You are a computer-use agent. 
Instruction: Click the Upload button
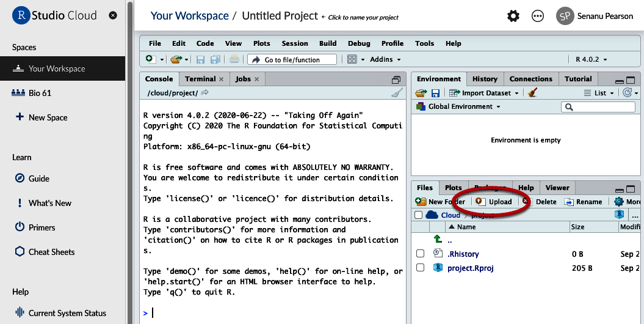[x=493, y=202]
